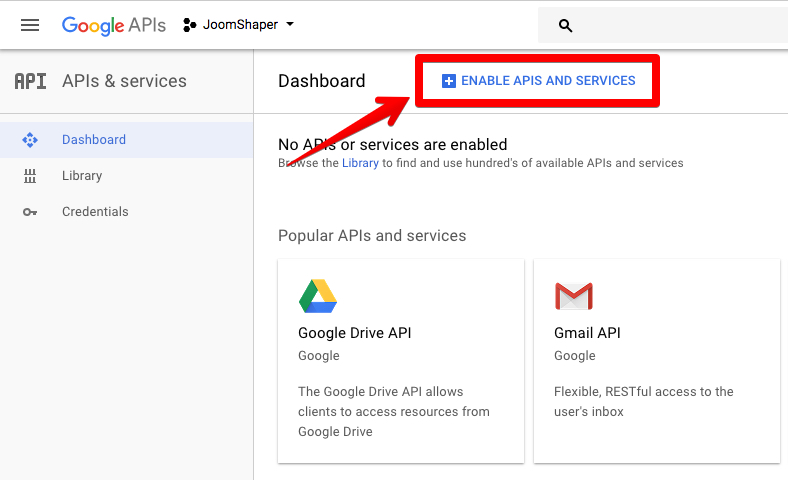Viewport: 788px width, 480px height.
Task: Open the hamburger navigation menu
Action: (30, 25)
